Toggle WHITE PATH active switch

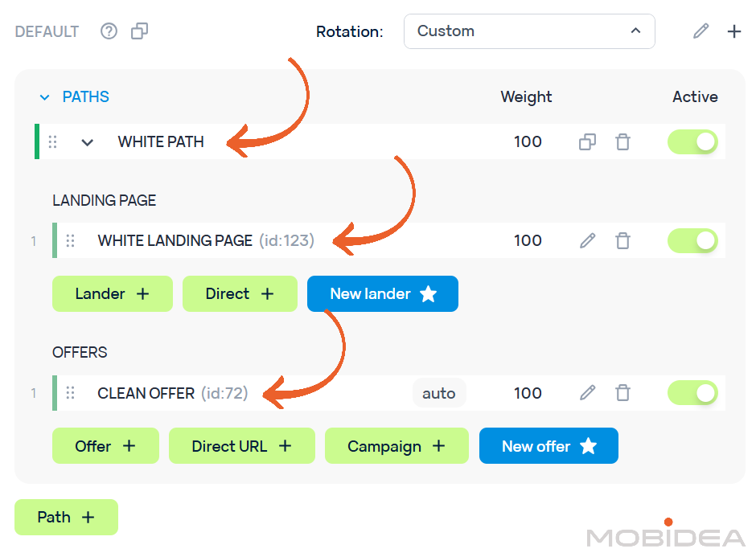(692, 142)
